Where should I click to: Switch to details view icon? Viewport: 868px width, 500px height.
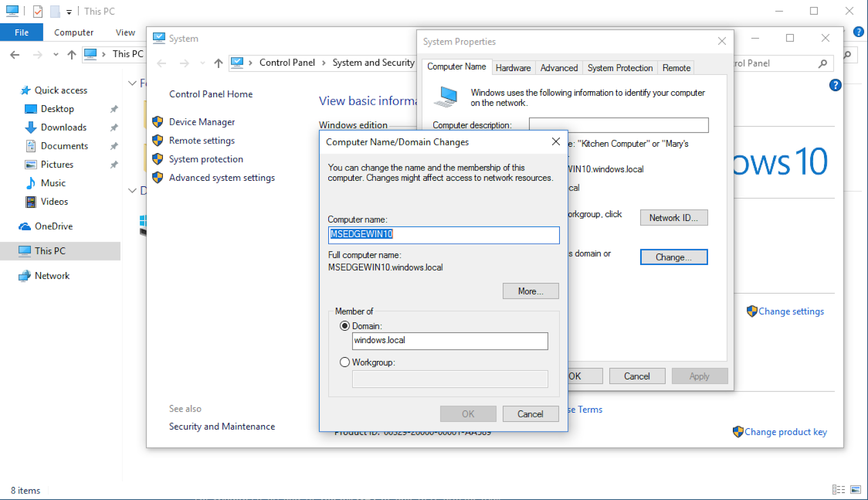coord(839,490)
